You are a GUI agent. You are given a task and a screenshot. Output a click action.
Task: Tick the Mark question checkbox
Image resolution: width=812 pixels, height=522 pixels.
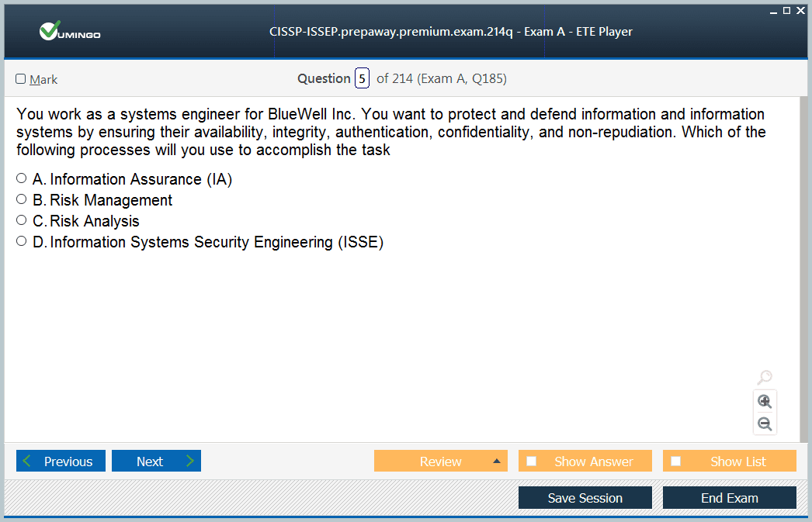[21, 79]
